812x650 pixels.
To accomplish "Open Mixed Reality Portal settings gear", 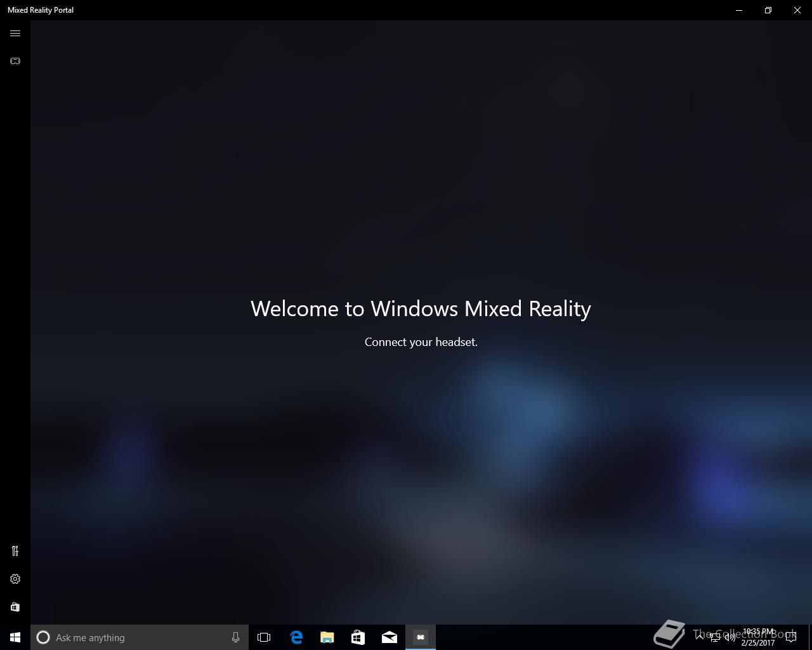I will (x=15, y=579).
